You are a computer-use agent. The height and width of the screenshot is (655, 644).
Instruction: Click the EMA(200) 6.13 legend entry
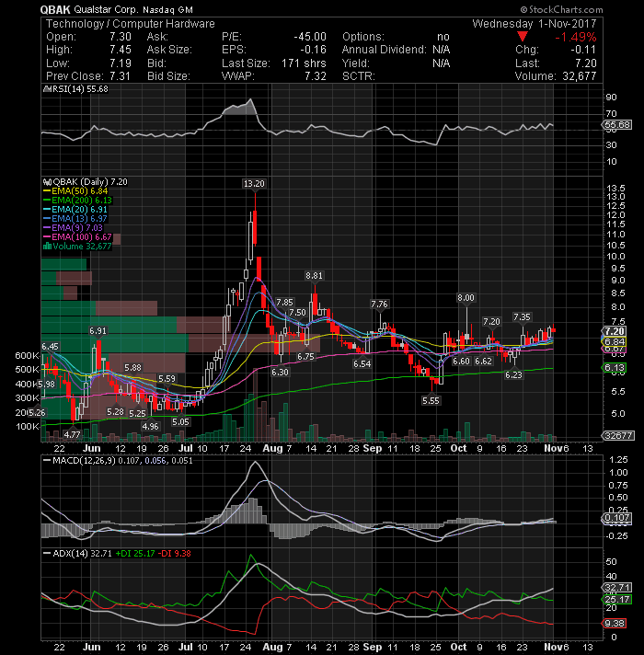point(77,201)
